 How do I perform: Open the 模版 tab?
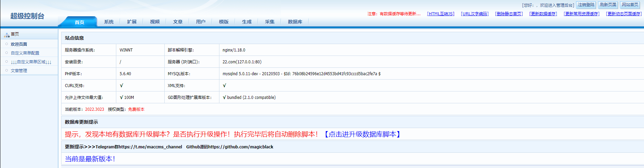point(224,22)
